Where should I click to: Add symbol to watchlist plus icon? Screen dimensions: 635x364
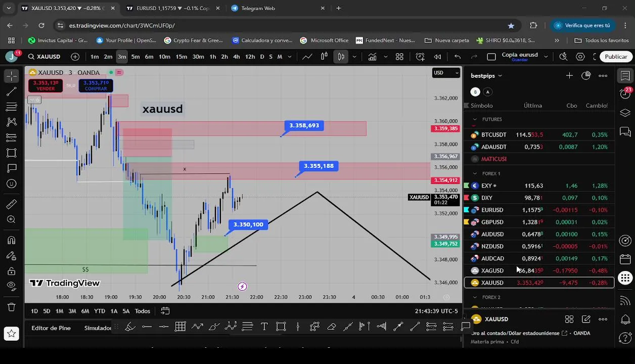click(x=569, y=76)
